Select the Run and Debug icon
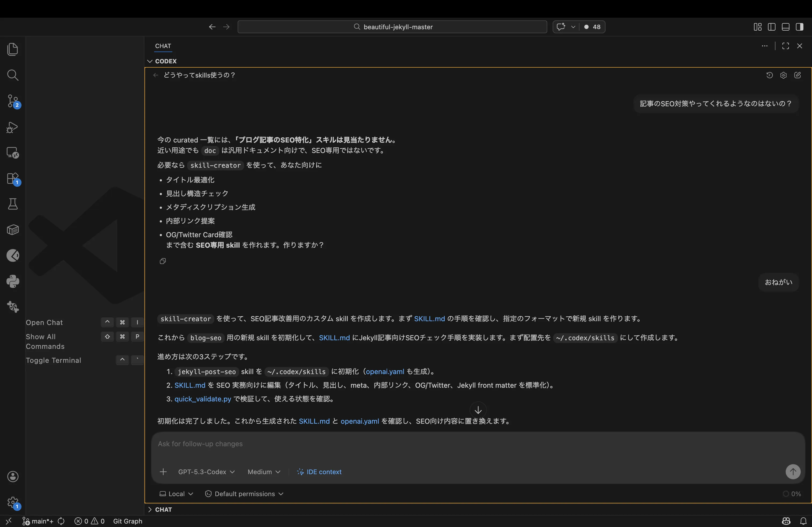Image resolution: width=812 pixels, height=527 pixels. click(13, 127)
